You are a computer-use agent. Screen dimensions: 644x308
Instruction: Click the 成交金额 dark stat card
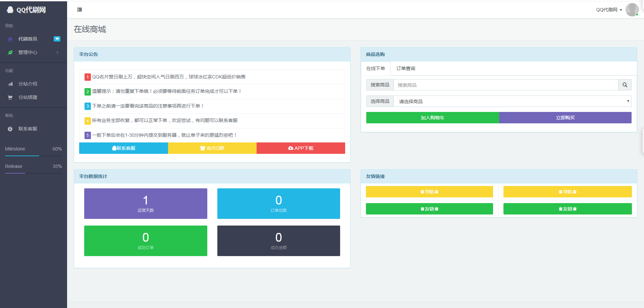tap(279, 241)
